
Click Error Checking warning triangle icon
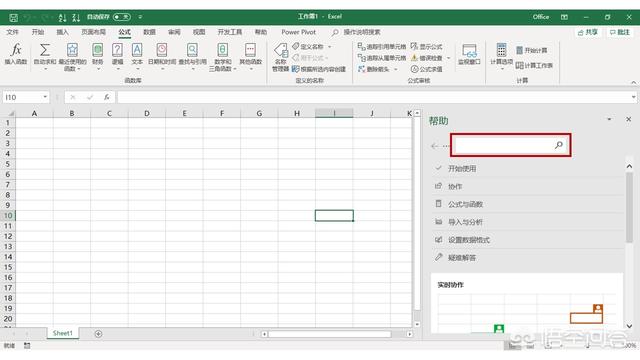point(414,58)
